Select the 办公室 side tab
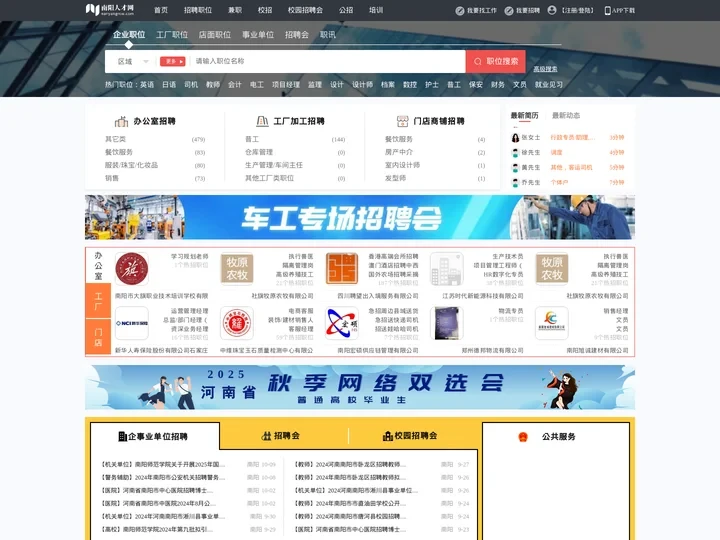The image size is (720, 540). point(98,265)
